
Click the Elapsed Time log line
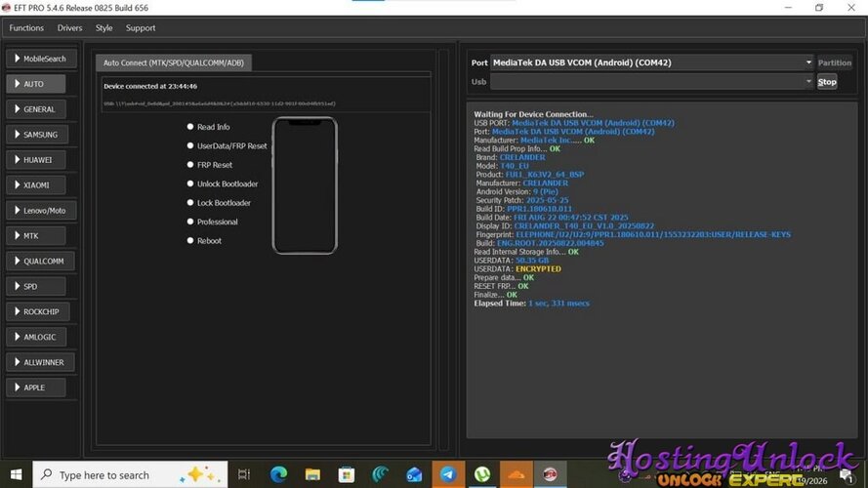[x=531, y=304]
